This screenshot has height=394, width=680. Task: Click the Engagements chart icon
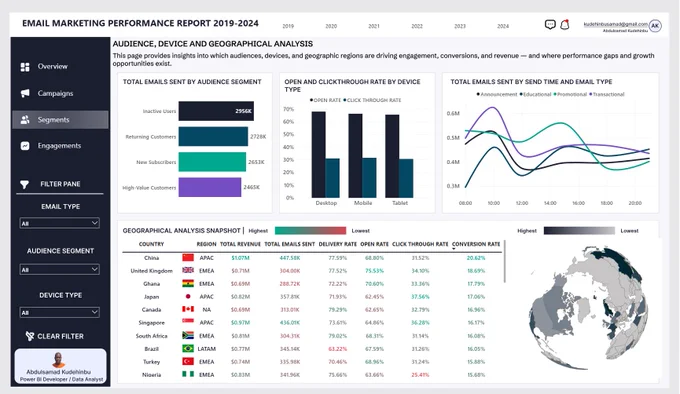pos(25,146)
